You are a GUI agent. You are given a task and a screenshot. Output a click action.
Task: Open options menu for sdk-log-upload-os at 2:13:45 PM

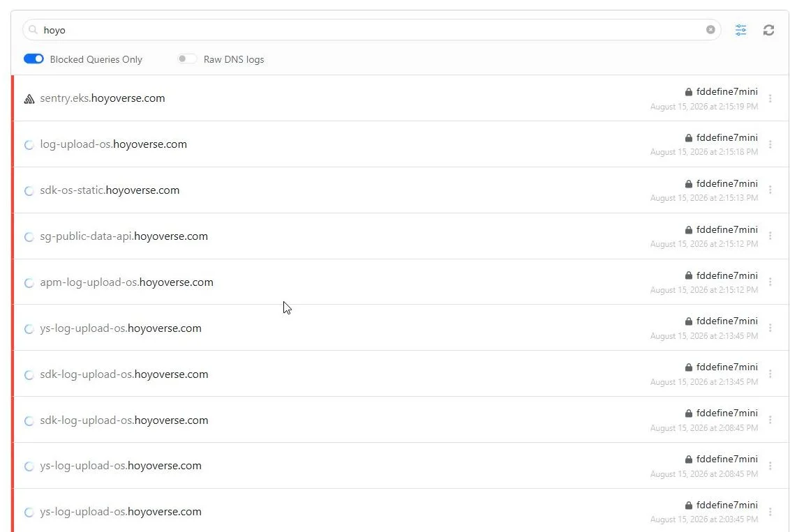coord(770,374)
